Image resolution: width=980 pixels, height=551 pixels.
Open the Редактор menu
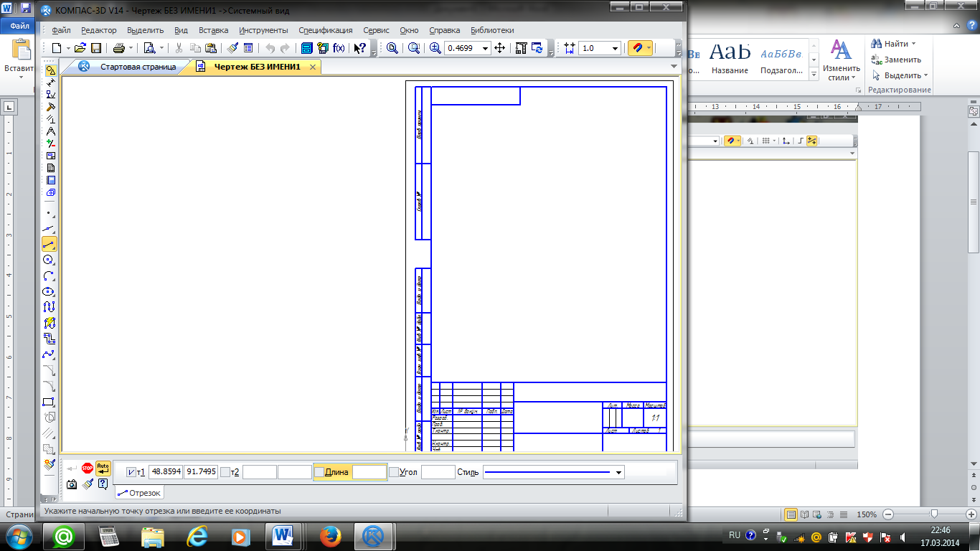(98, 30)
